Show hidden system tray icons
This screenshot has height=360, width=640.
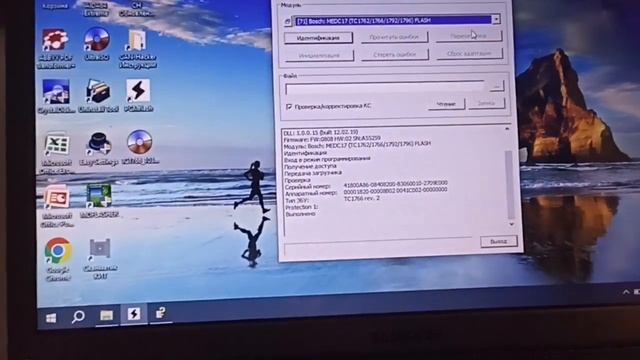tap(626, 292)
